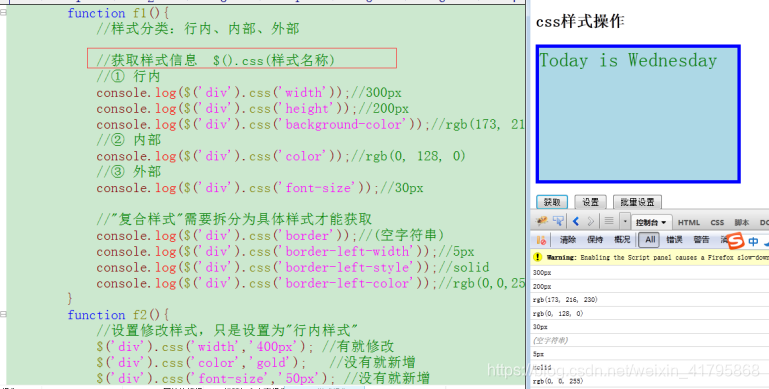The height and width of the screenshot is (389, 769).
Task: Open the 控制台 tab dropdown arrow
Action: (664, 223)
